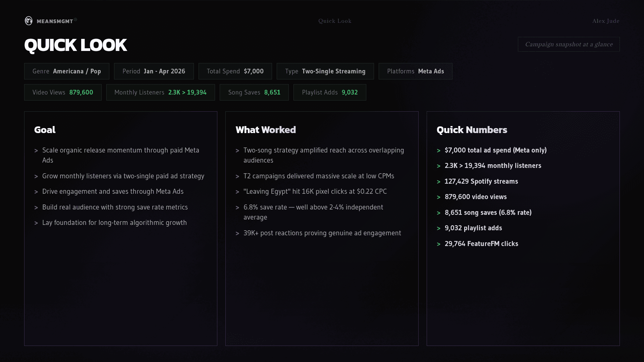Image resolution: width=644 pixels, height=362 pixels.
Task: Click the Video Views 879,600 stat
Action: click(x=63, y=92)
